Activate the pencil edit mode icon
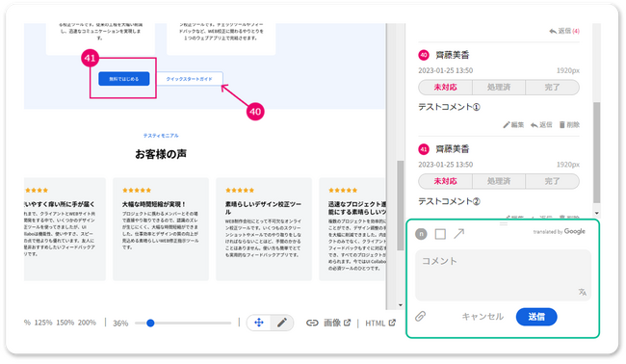Screen dimensions: 626x364 282,323
